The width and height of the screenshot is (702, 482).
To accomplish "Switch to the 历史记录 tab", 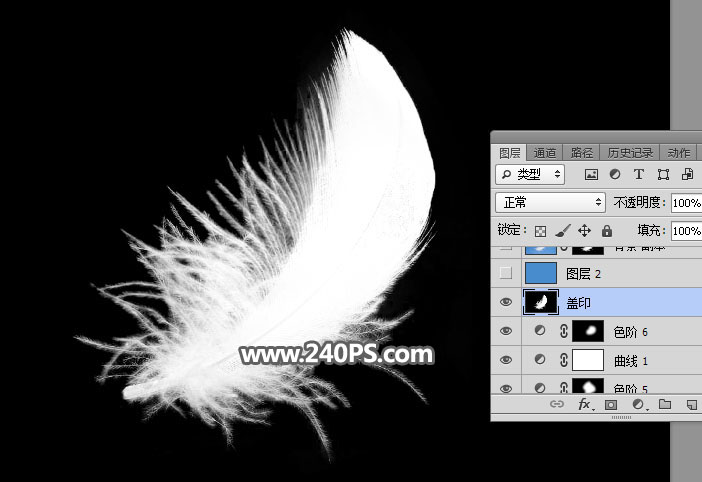I will pos(630,153).
